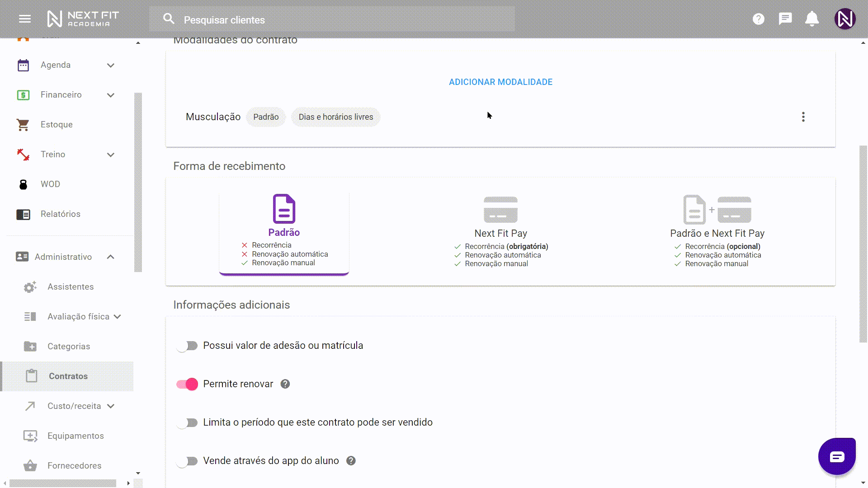Open the notifications bell

pos(812,19)
